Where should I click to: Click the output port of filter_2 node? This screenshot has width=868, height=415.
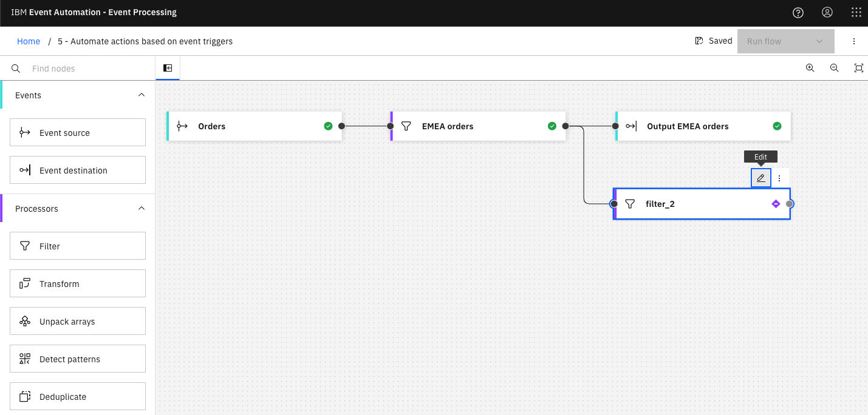click(x=790, y=204)
